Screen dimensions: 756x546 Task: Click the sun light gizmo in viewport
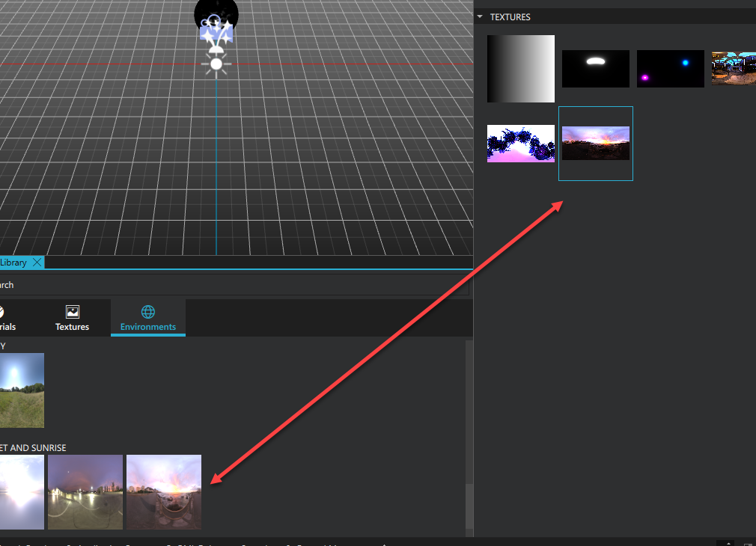tap(216, 64)
